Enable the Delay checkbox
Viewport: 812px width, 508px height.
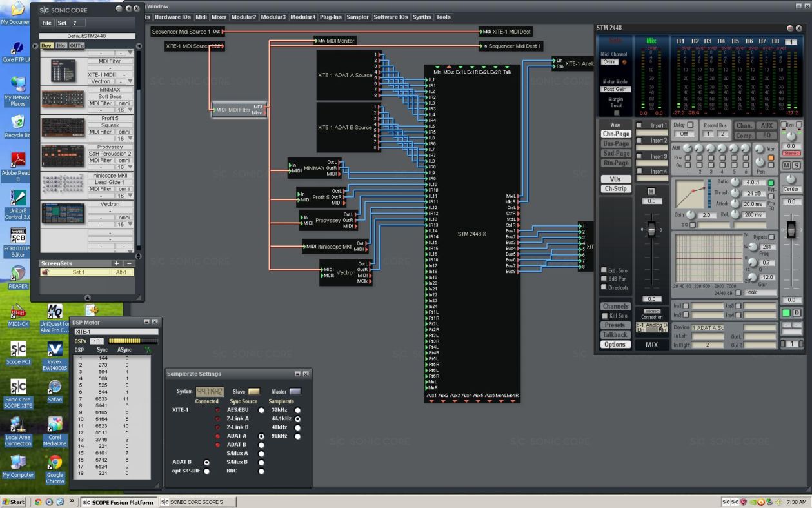coord(690,125)
